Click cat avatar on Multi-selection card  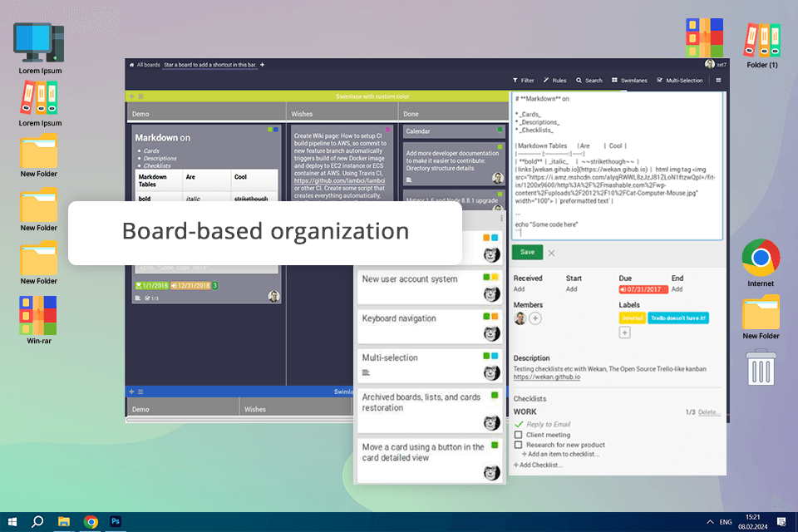click(x=491, y=372)
